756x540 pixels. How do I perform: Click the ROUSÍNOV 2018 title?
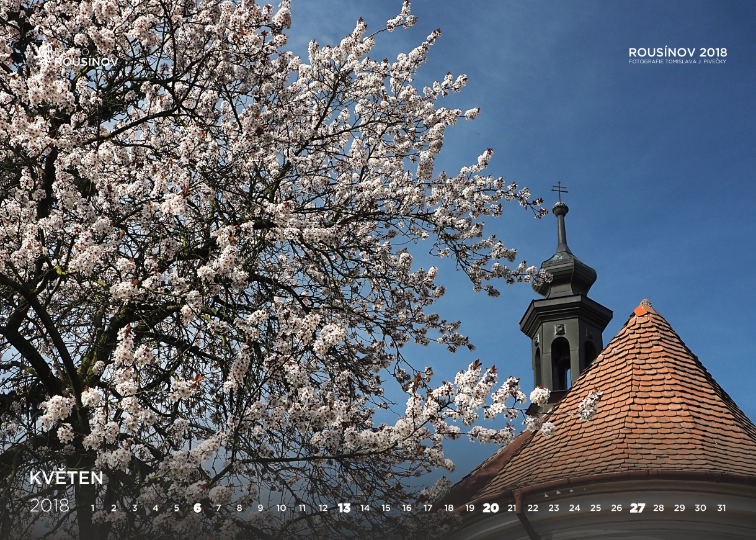[677, 52]
